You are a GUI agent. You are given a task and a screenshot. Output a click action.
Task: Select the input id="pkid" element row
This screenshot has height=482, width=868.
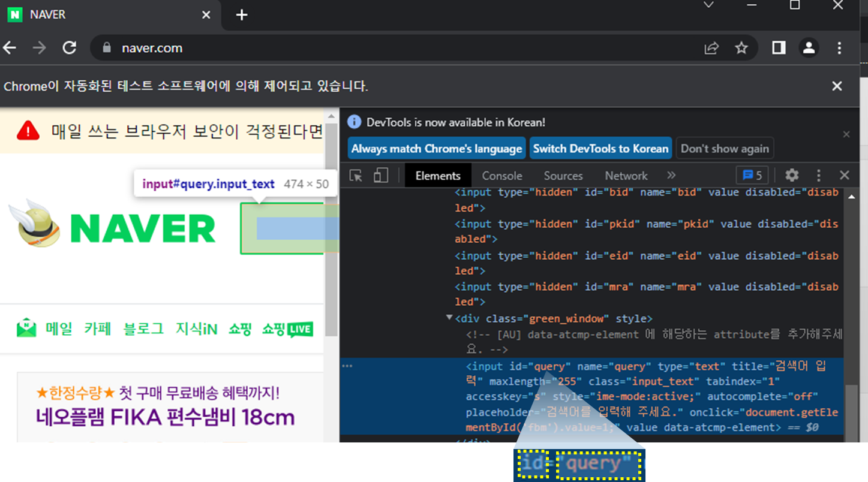pos(591,231)
